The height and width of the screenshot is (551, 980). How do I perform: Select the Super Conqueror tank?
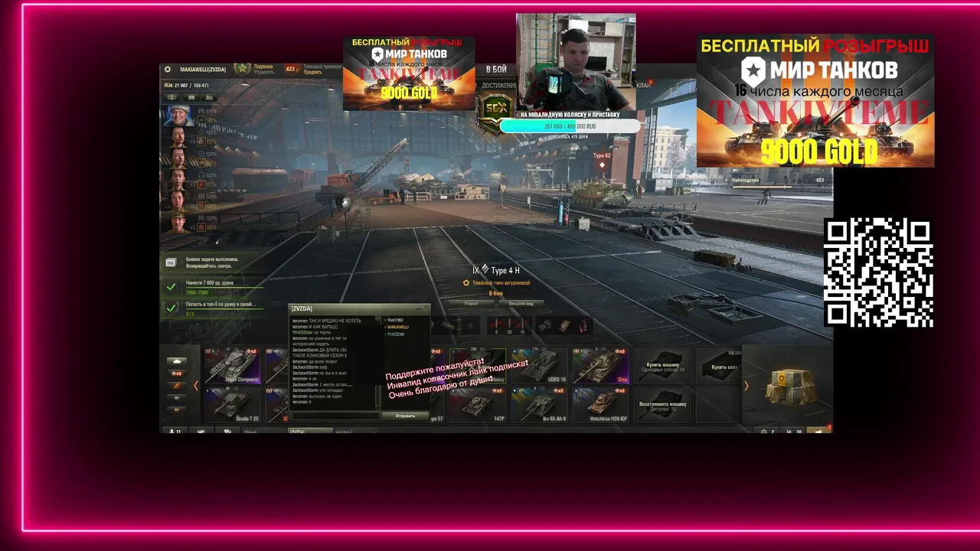232,366
